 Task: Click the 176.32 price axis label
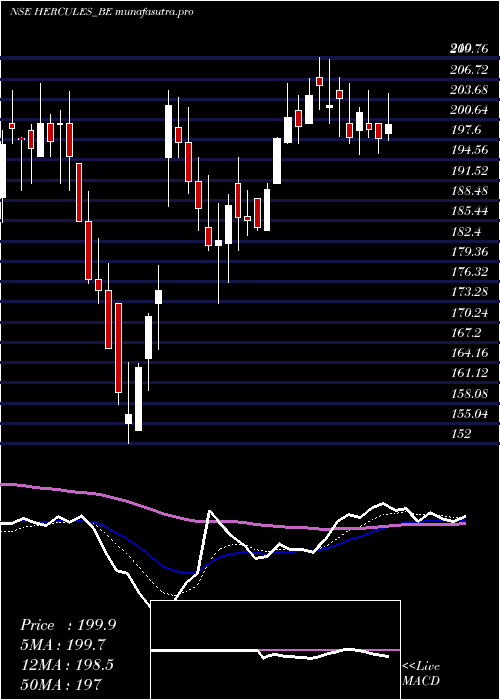(470, 271)
